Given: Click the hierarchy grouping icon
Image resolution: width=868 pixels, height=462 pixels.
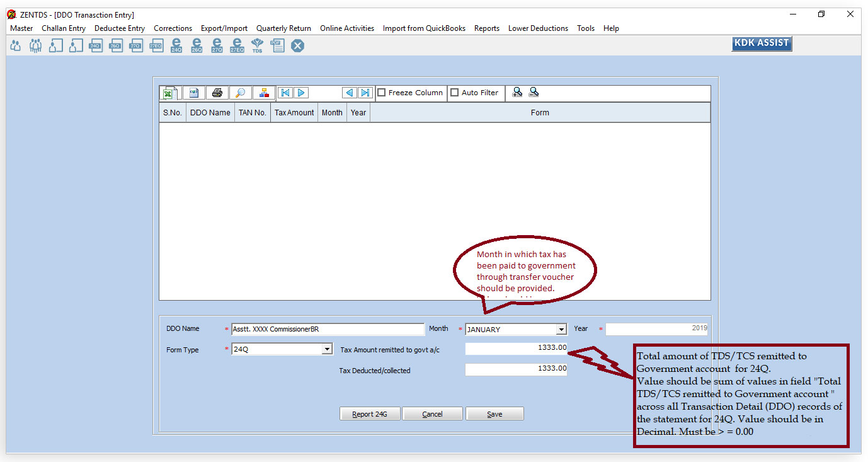Looking at the screenshot, I should tap(264, 93).
